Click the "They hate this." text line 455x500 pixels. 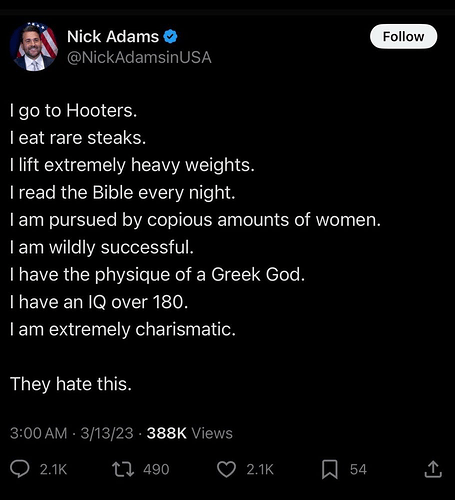pyautogui.click(x=71, y=384)
